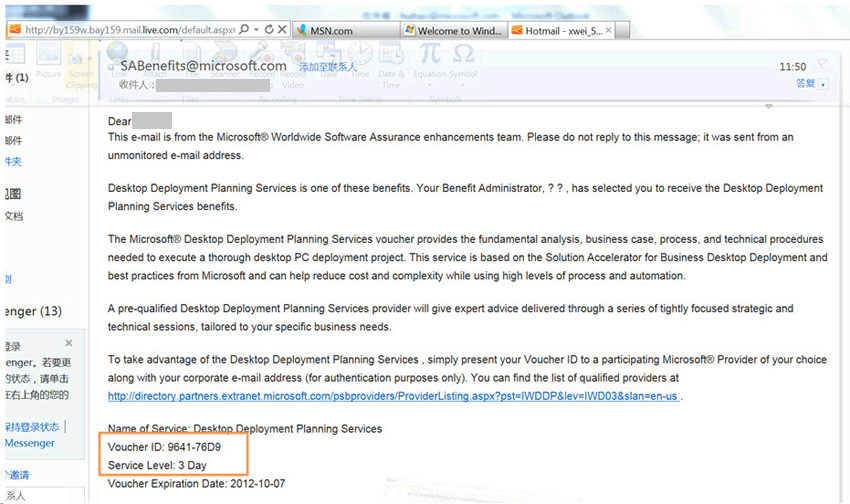
Task: Open the Messenger (13) sidebar heading
Action: 34,311
